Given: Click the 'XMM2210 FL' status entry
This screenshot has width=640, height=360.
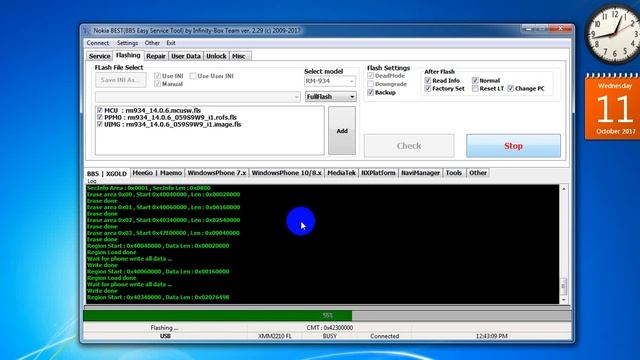Looking at the screenshot, I should (x=275, y=336).
